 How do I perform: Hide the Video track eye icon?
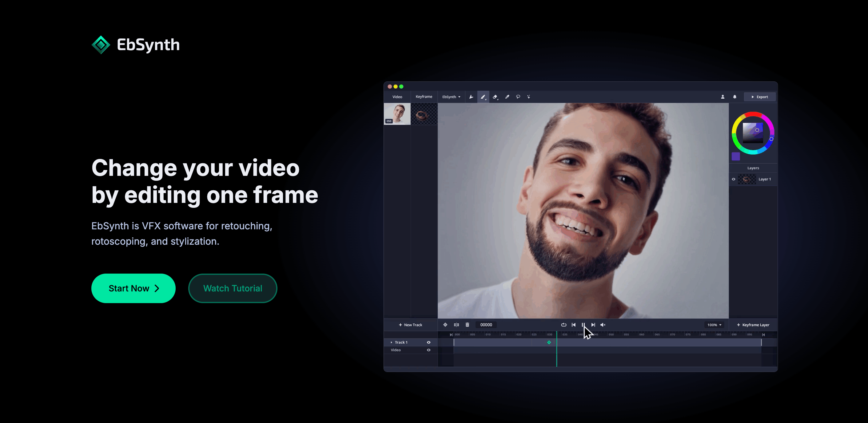pyautogui.click(x=428, y=350)
